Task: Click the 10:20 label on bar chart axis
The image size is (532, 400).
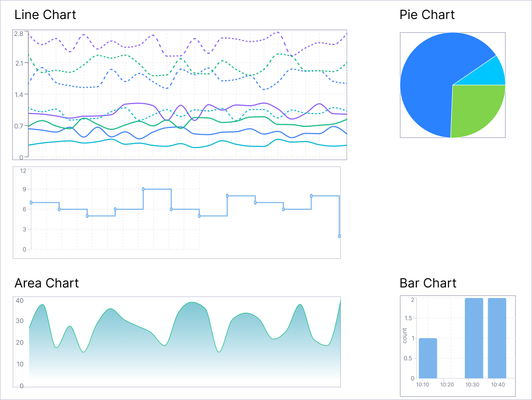Action: 447,384
